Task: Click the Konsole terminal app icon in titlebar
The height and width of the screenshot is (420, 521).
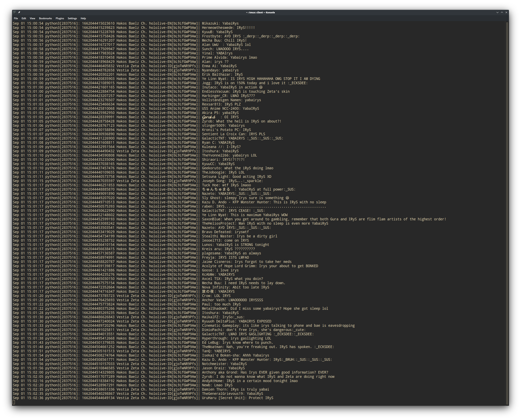Action: (x=14, y=12)
